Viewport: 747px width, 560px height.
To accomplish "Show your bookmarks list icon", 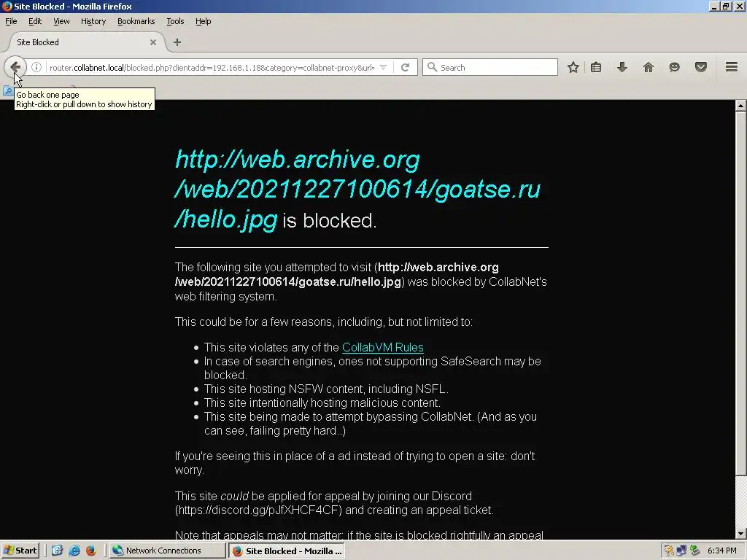I will pos(596,67).
